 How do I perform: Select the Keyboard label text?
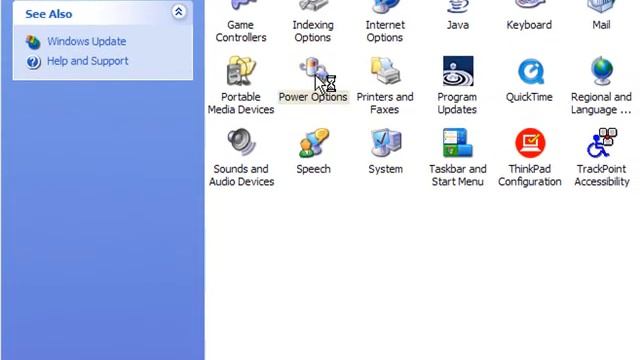pos(529,25)
